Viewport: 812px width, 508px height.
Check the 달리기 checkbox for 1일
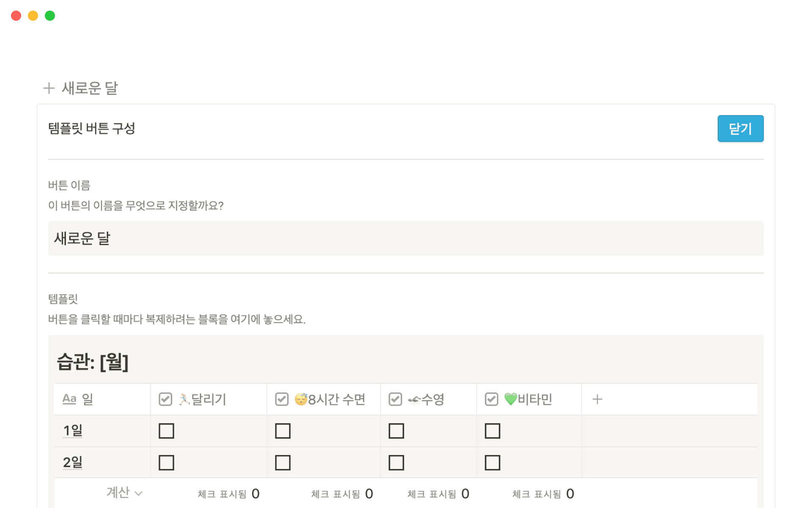tap(167, 431)
